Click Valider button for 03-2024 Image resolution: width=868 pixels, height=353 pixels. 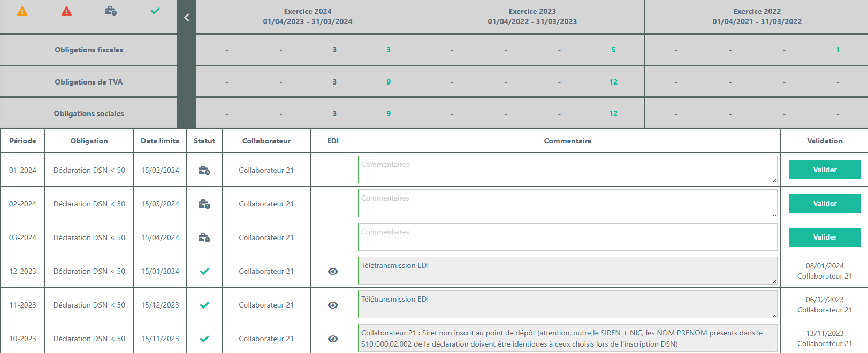click(x=825, y=237)
